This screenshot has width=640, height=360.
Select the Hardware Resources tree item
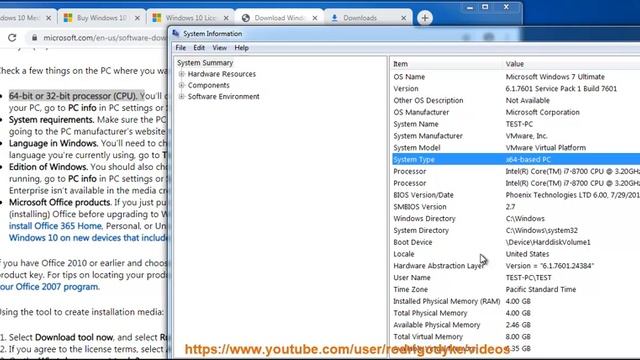coord(222,74)
